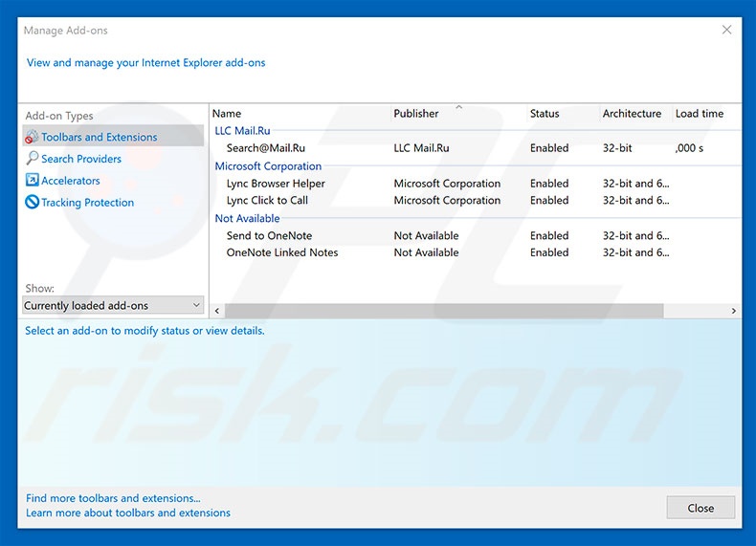Viewport: 756px width, 546px height.
Task: Click Microsoft Corporation publisher of Lync Browser Helper
Action: 447,184
